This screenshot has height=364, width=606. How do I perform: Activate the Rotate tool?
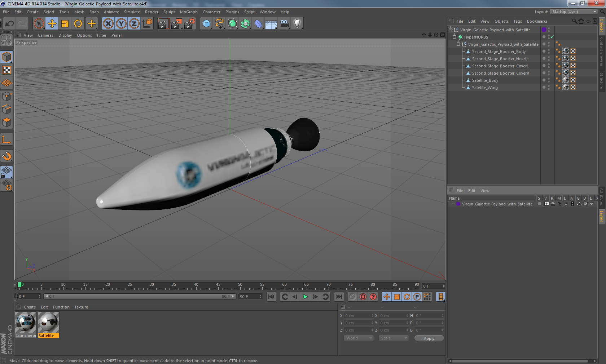78,24
